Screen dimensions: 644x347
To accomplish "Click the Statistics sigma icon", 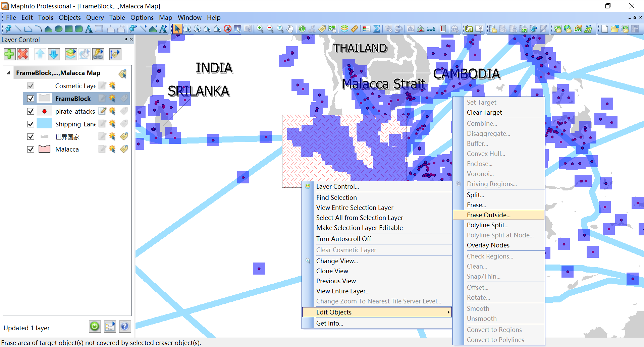I will click(x=377, y=29).
